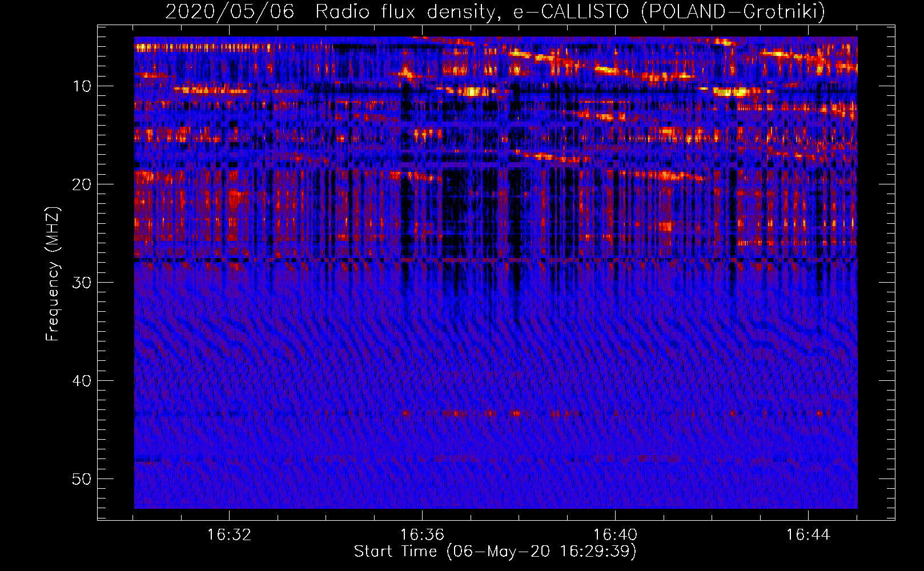The image size is (924, 571).
Task: Click the time tick label '16:36'
Action: coord(422,535)
